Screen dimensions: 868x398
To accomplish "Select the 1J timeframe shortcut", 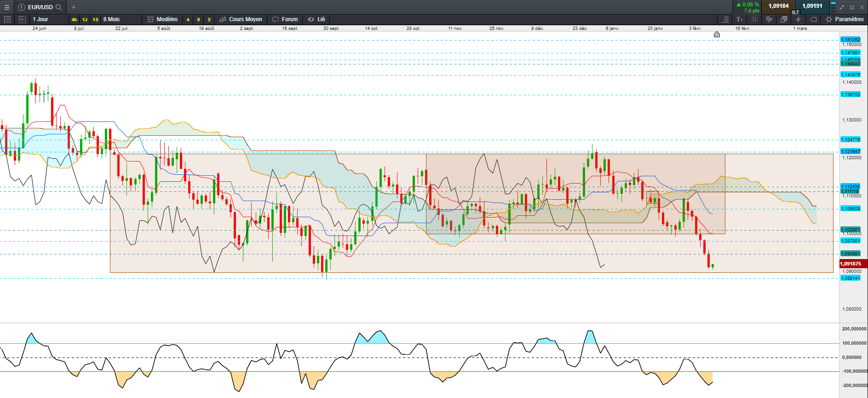I will pos(85,19).
